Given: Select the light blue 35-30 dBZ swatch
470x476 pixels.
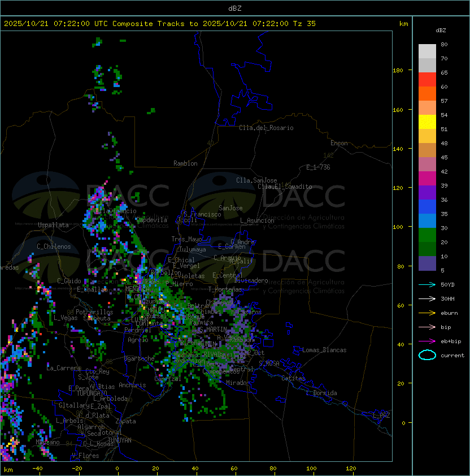Looking at the screenshot, I should tap(427, 220).
